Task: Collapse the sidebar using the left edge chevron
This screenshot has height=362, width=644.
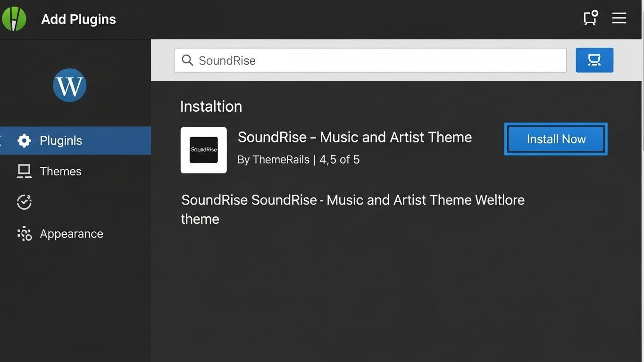Action: tap(1, 140)
